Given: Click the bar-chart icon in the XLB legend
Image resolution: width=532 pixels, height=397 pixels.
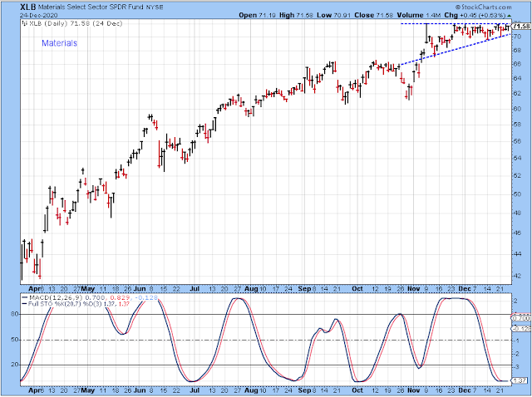Looking at the screenshot, I should click(24, 23).
